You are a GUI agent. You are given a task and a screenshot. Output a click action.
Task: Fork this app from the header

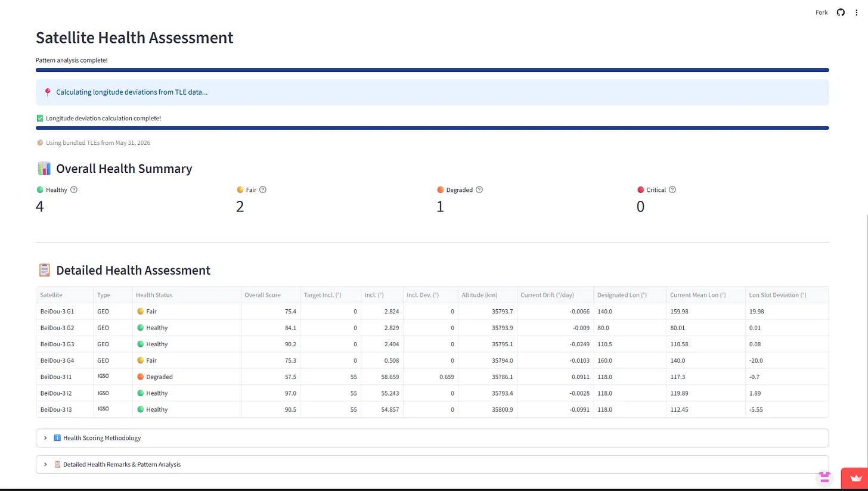(x=821, y=13)
